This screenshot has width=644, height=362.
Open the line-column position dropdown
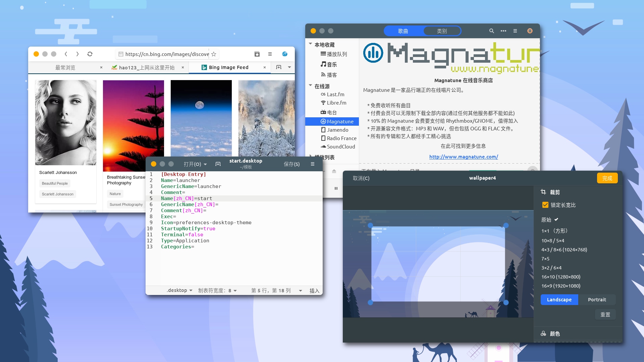277,290
